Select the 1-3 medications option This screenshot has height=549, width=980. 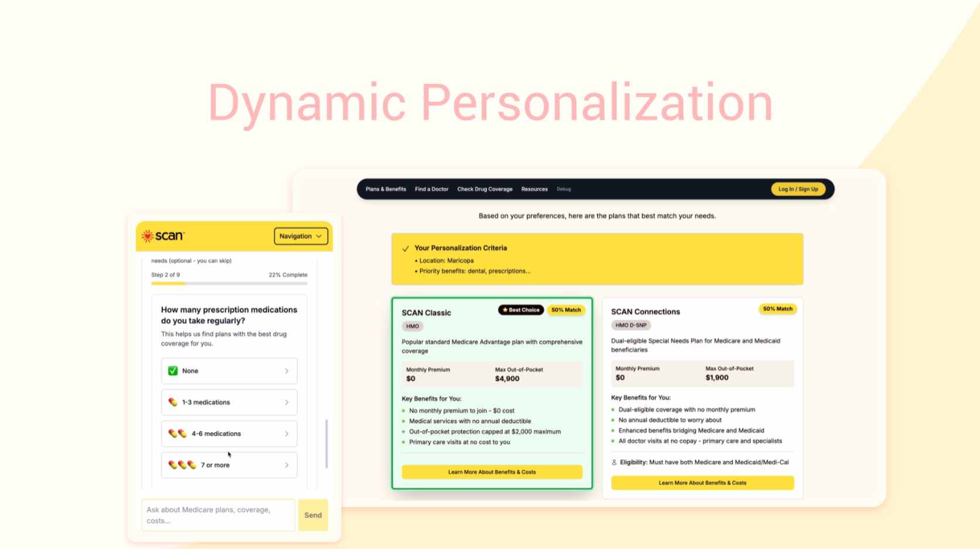[229, 402]
